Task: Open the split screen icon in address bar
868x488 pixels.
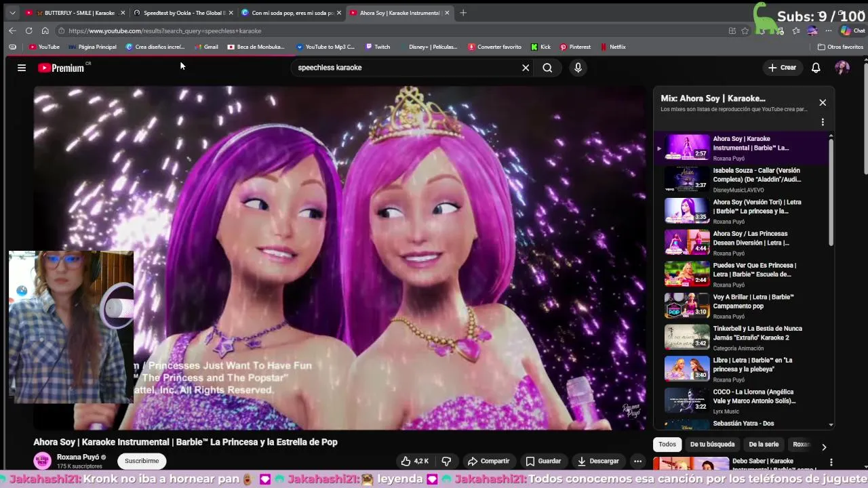Action: [732, 30]
